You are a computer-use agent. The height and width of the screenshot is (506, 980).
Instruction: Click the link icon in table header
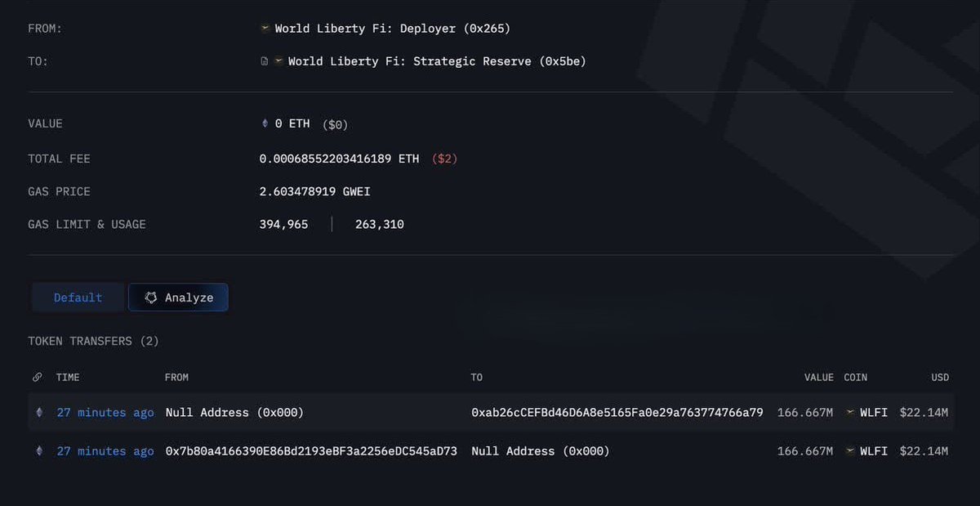tap(38, 378)
